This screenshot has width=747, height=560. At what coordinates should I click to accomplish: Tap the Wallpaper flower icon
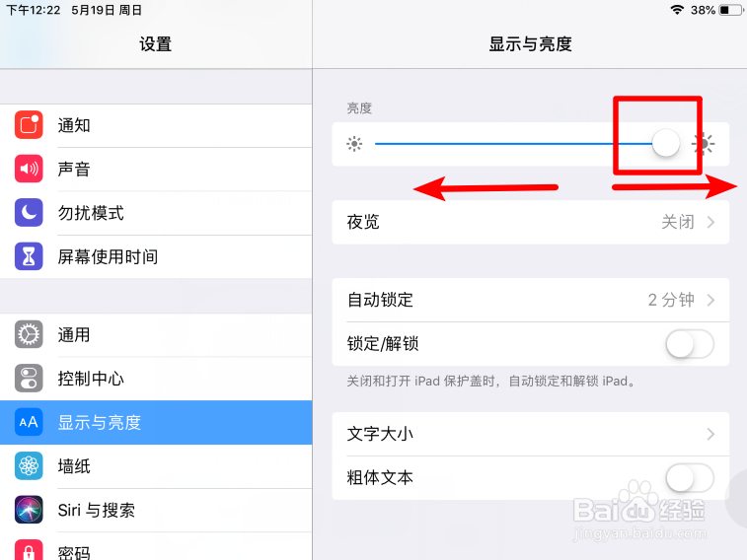pos(29,465)
